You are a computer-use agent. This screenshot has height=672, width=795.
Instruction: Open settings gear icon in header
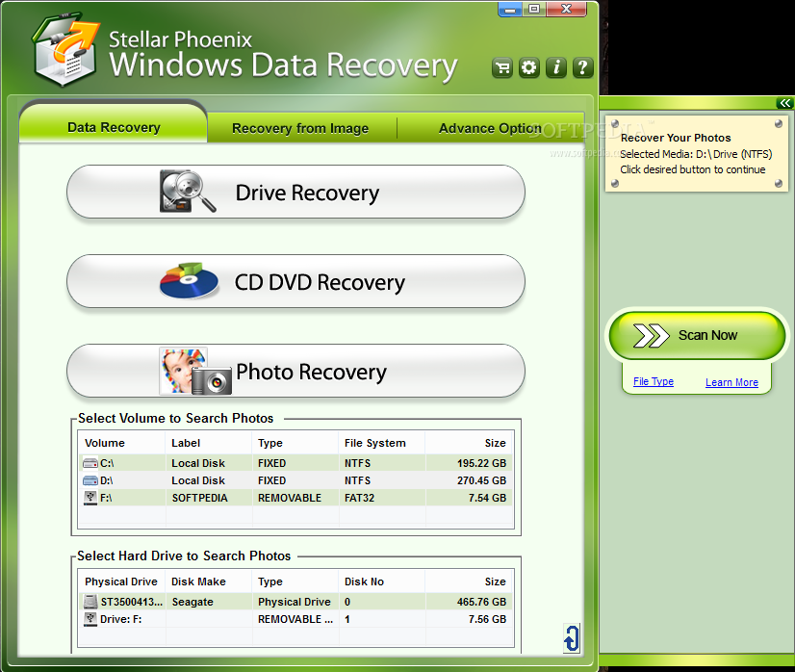click(528, 67)
